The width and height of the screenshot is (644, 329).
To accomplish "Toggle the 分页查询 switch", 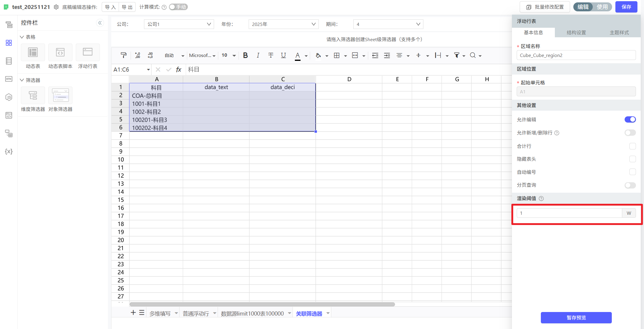I will 630,185.
